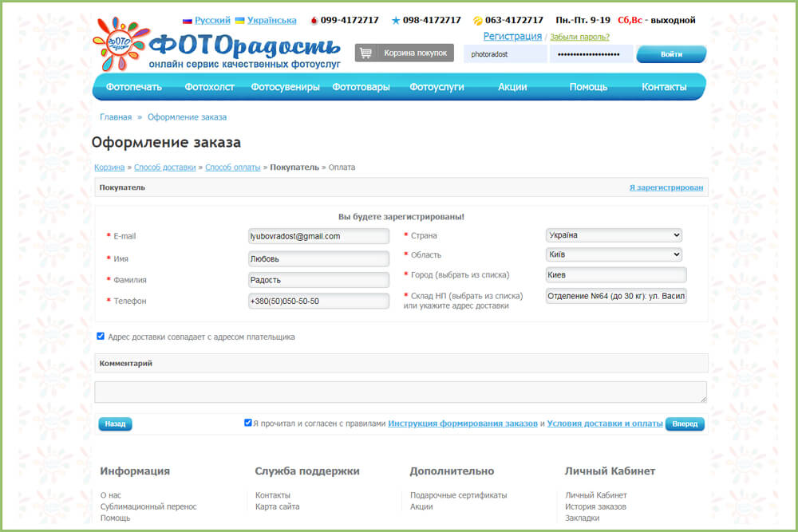The height and width of the screenshot is (532, 798).
Task: Toggle the agreement with order rules checkbox
Action: point(248,423)
